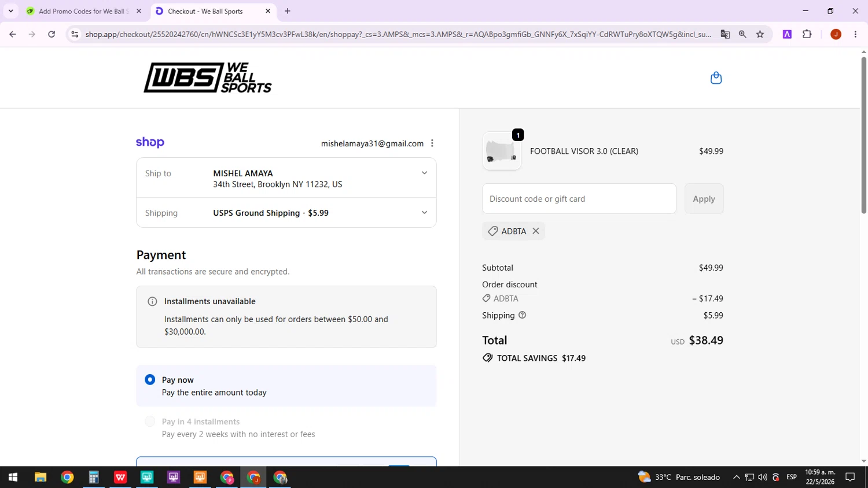Go back to the previous page
The image size is (868, 488).
[12, 34]
